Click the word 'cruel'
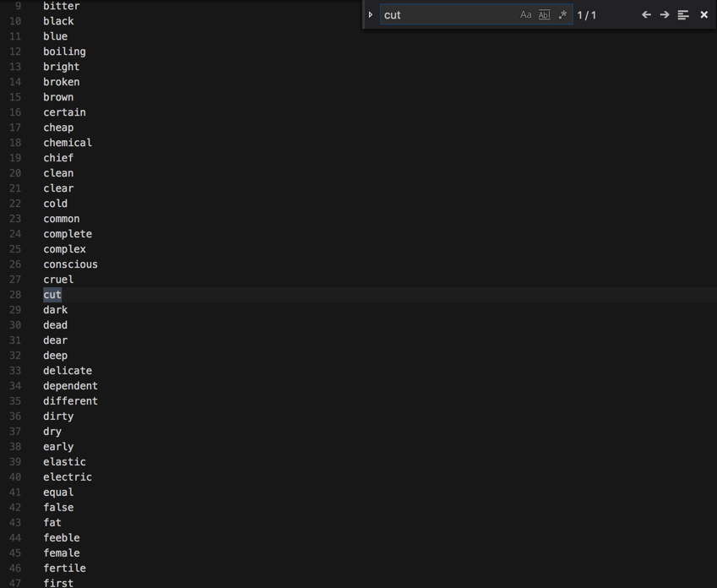This screenshot has height=588, width=717. pyautogui.click(x=58, y=279)
